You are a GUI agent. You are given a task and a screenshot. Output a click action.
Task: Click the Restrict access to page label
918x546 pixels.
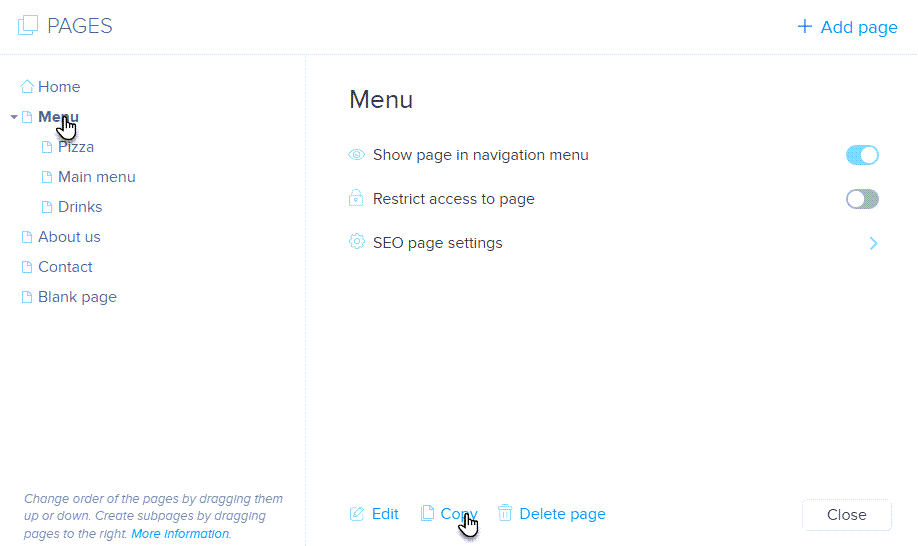[x=454, y=199]
